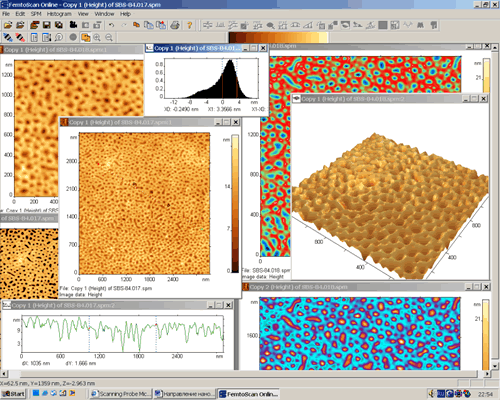This screenshot has height=401, width=500.
Task: Click the orange color palette gradient bar
Action: 278,37
